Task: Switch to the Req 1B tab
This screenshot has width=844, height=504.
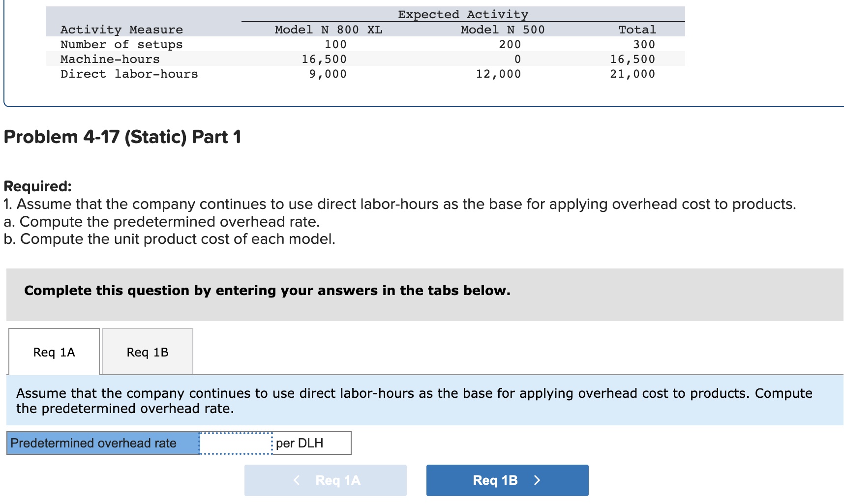Action: point(146,352)
